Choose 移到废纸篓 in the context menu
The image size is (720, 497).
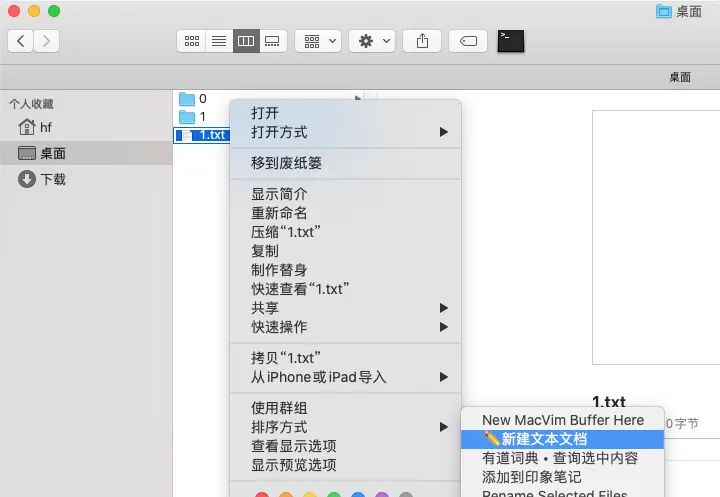pyautogui.click(x=345, y=163)
